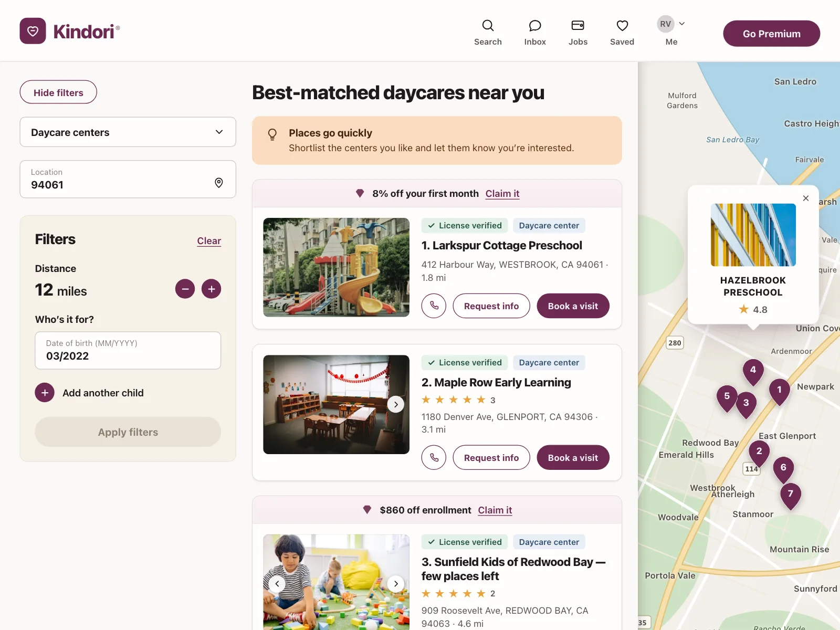Screen dimensions: 840x630
Task: Click the 8% off offer tag icon
Action: pos(360,193)
